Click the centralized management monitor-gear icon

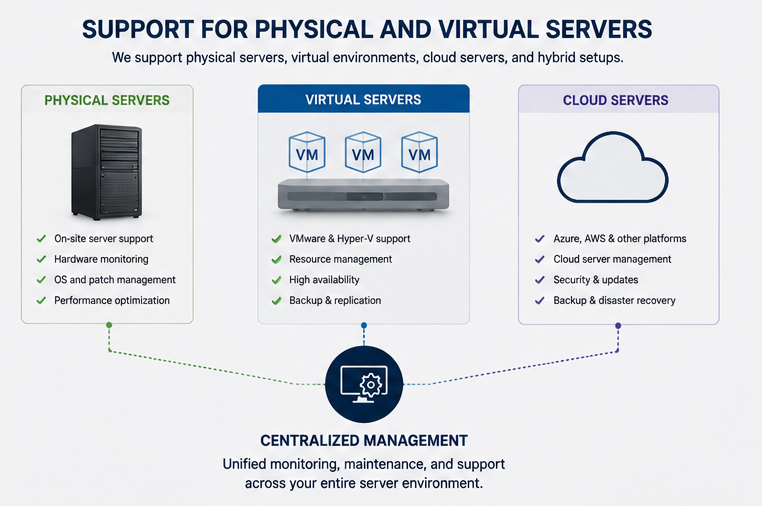[364, 384]
